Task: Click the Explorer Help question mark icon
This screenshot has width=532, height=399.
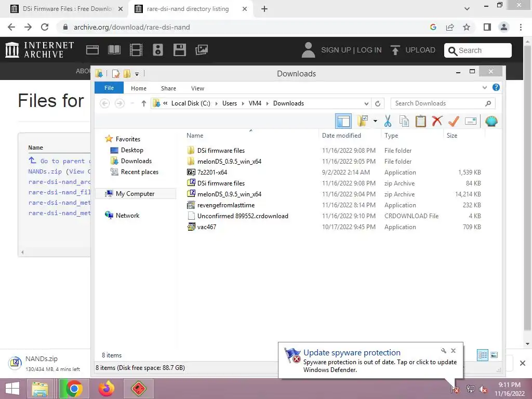Action: coord(496,87)
